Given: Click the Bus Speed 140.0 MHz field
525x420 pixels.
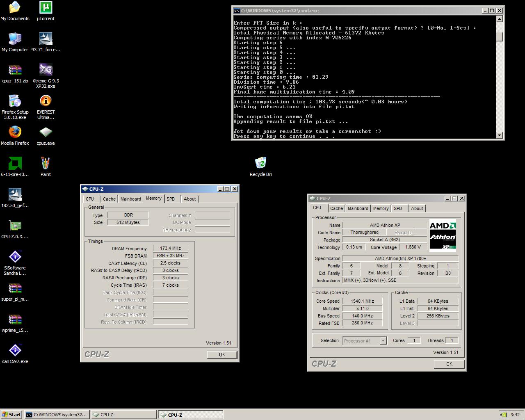Looking at the screenshot, I should click(363, 316).
